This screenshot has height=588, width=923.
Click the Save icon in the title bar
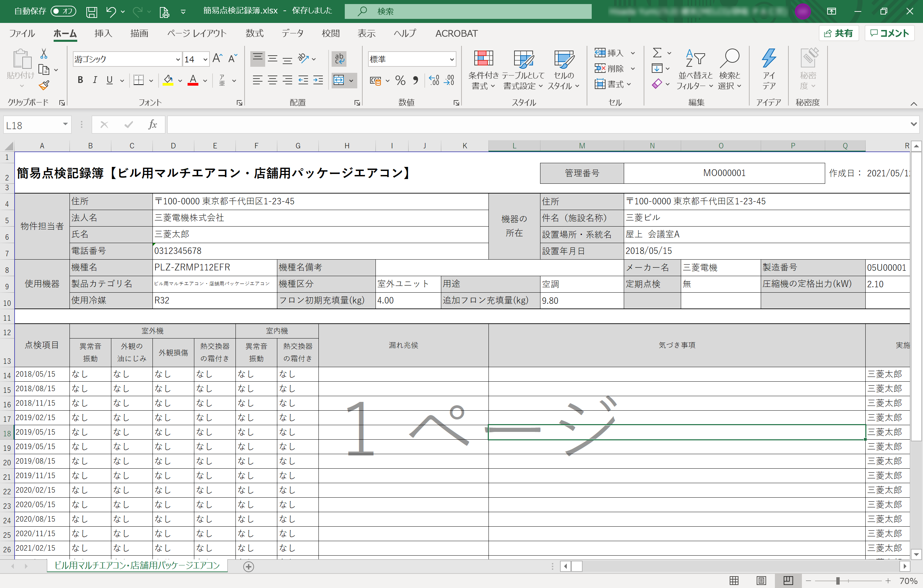(92, 11)
